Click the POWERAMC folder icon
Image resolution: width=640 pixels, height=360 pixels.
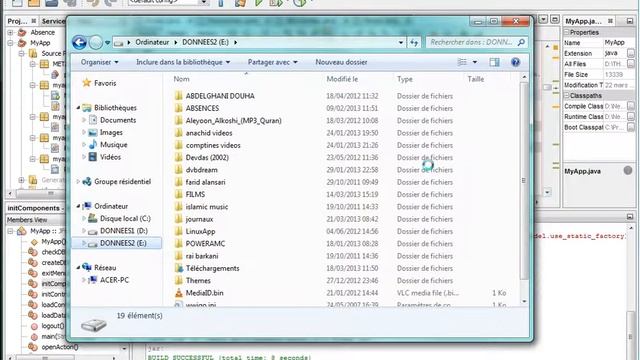pyautogui.click(x=178, y=243)
